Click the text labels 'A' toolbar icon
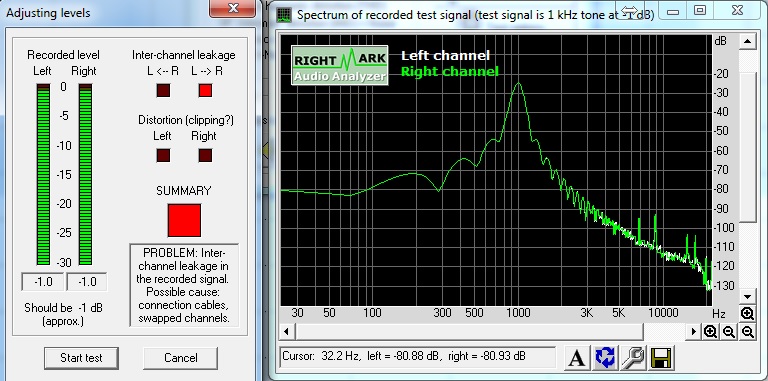Screen dimensions: 768x381 coord(577,357)
